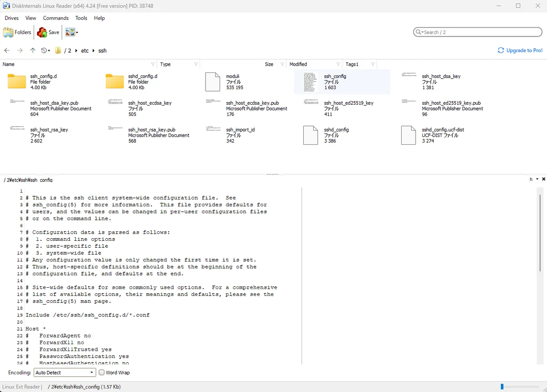Image resolution: width=547 pixels, height=392 pixels.
Task: Navigate up one folder level
Action: [33, 51]
